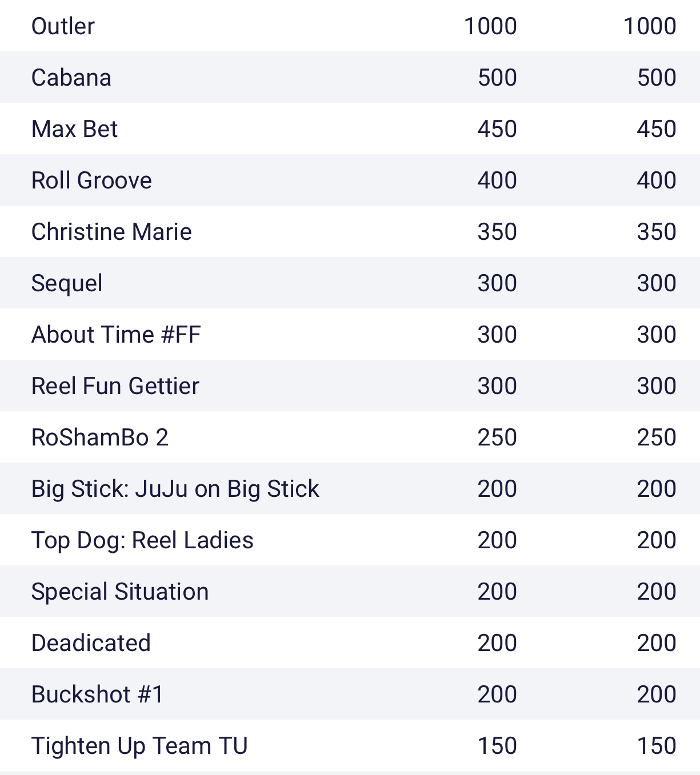This screenshot has width=700, height=775.
Task: Click the About Time #FF name
Action: tap(117, 335)
